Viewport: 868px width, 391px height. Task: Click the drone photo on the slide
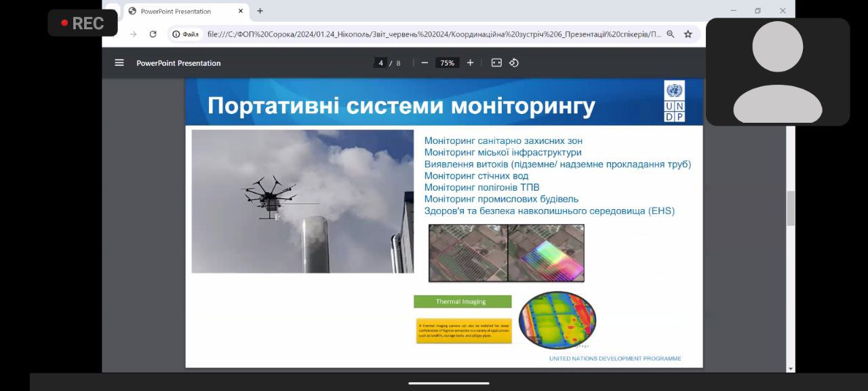click(x=302, y=202)
